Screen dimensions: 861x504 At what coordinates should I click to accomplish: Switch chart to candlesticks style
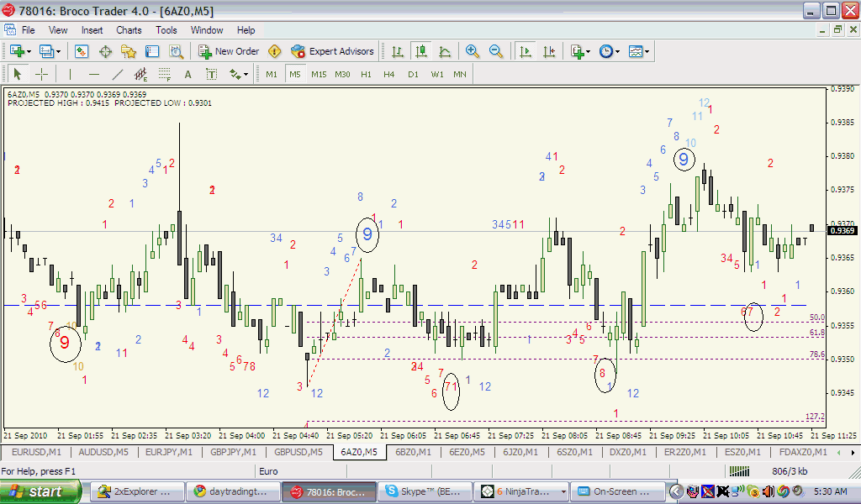click(x=421, y=51)
